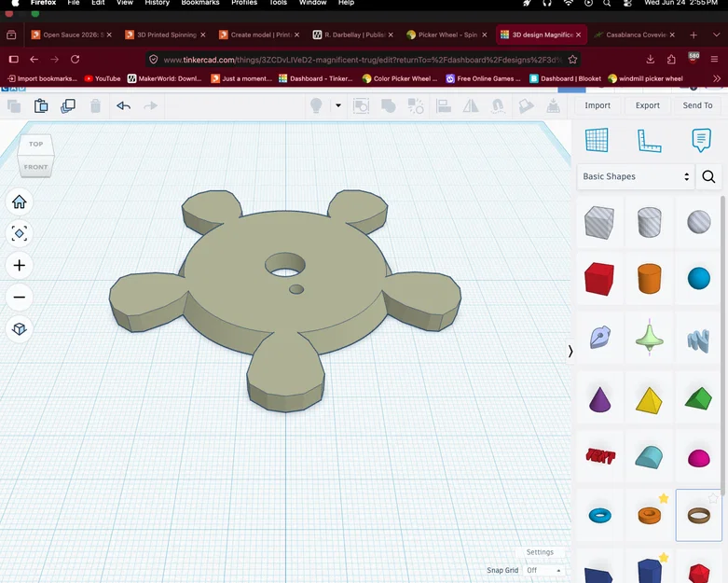728x583 pixels.
Task: Pick the striped hole Cylinder shape
Action: (649, 223)
